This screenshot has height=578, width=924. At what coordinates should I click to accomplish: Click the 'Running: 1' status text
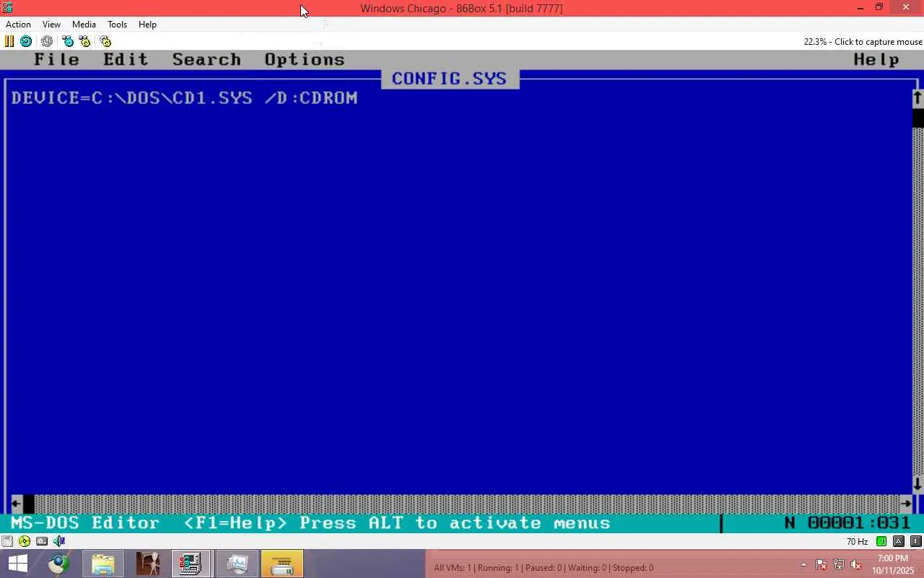coord(498,568)
